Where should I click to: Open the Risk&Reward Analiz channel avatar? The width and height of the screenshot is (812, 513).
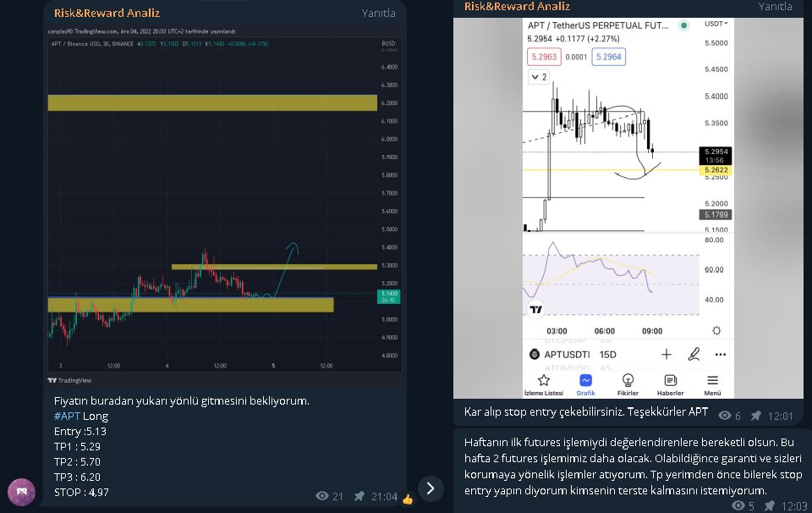[x=21, y=492]
